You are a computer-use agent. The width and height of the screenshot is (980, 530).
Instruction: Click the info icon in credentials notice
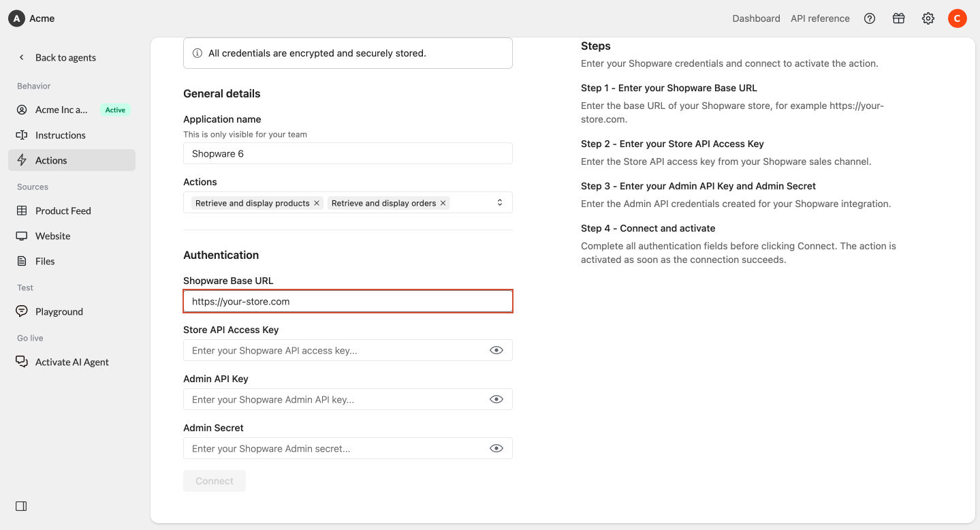click(x=197, y=53)
